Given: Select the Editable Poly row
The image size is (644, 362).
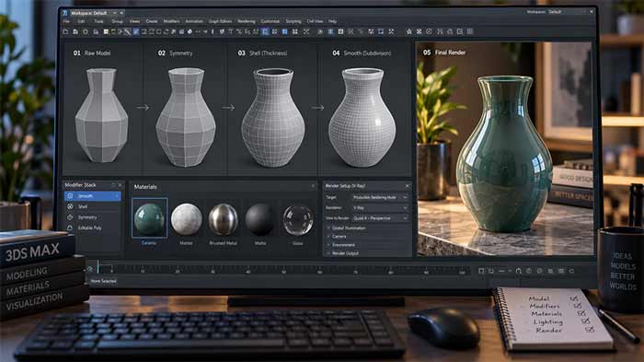Looking at the screenshot, I should click(92, 228).
